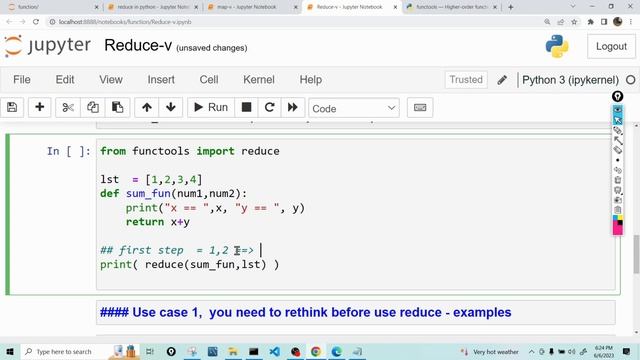Open Visual Studio Code from taskbar
640x360 pixels.
[x=275, y=351]
